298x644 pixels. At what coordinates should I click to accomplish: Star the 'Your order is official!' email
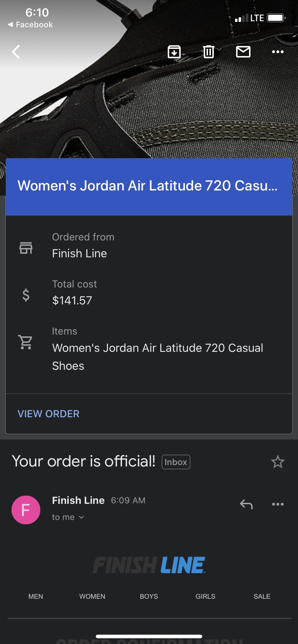pos(277,462)
